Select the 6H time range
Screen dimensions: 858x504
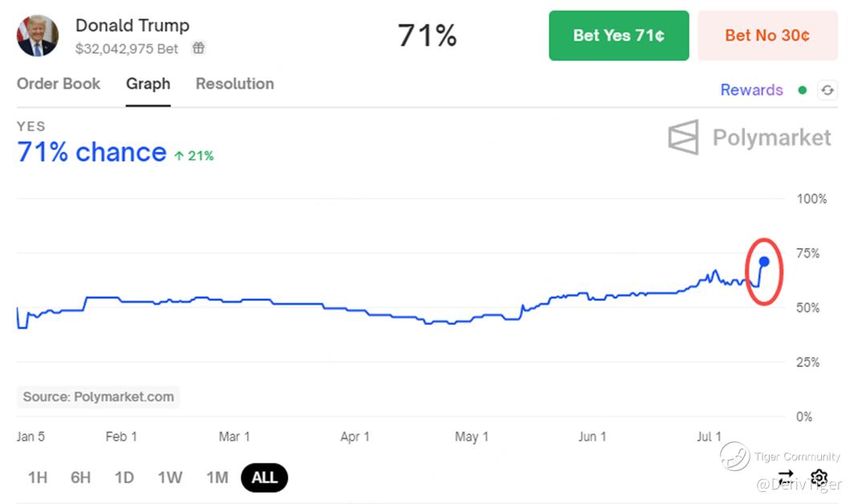click(80, 478)
